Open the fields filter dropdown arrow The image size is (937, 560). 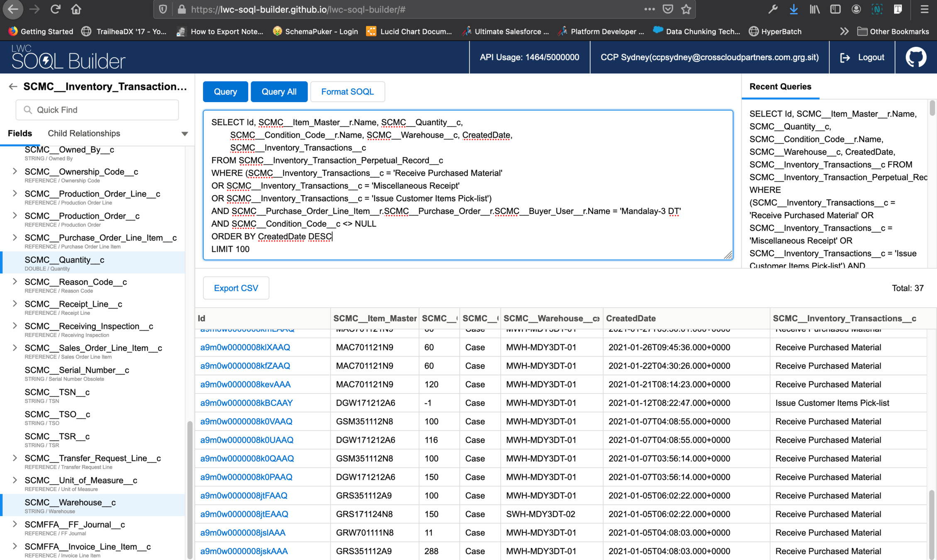pyautogui.click(x=184, y=134)
